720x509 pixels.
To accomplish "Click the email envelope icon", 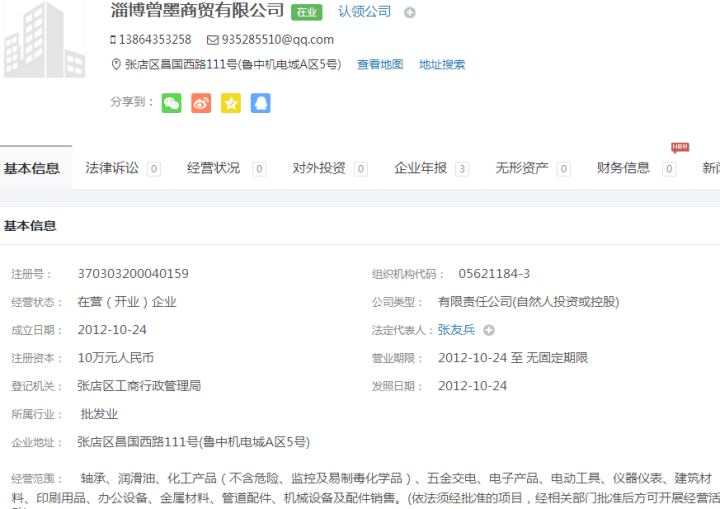I will pos(212,40).
